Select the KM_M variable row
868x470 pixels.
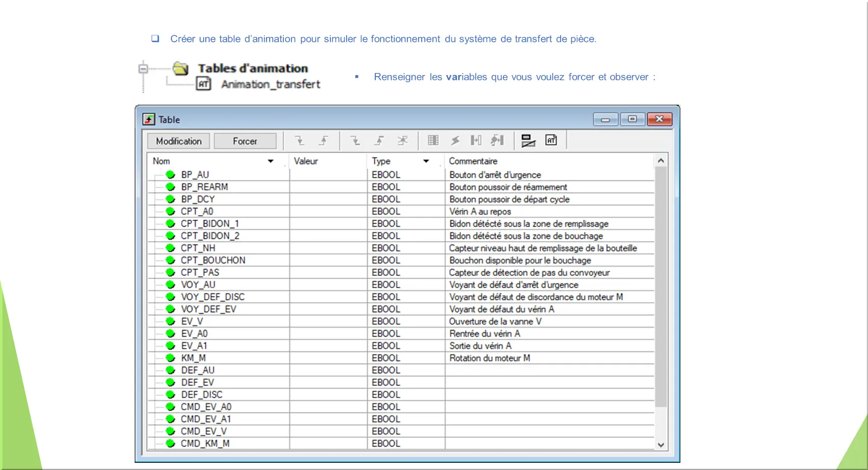401,358
